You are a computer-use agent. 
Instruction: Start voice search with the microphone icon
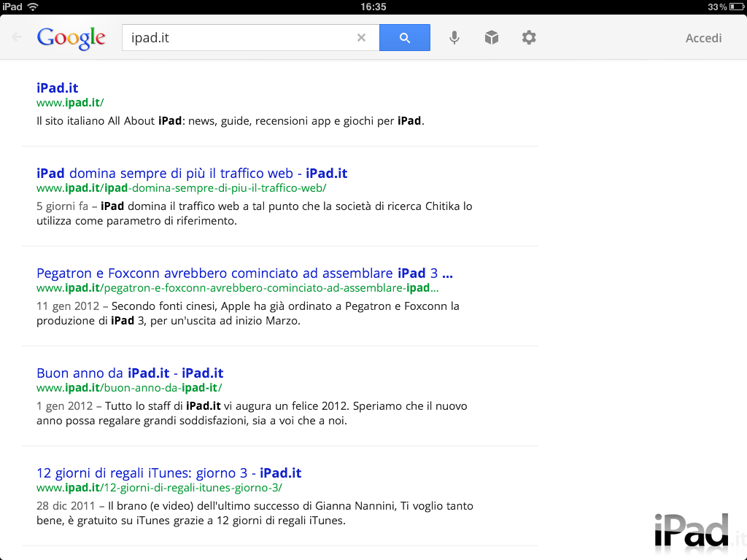tap(454, 38)
